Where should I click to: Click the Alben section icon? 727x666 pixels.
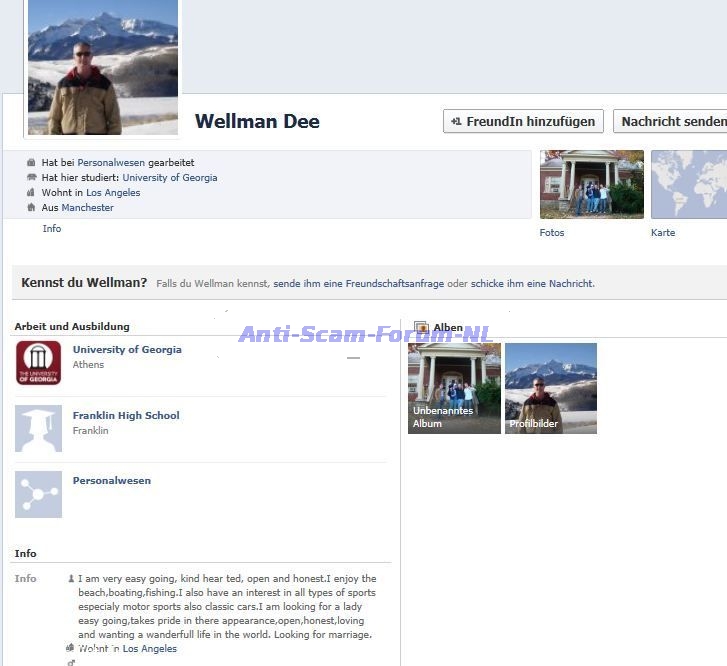[421, 327]
